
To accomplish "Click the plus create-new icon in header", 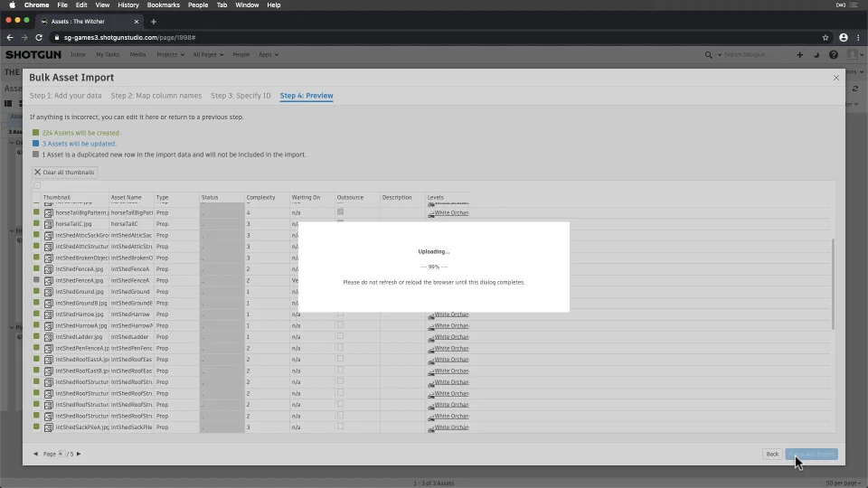I will (799, 55).
